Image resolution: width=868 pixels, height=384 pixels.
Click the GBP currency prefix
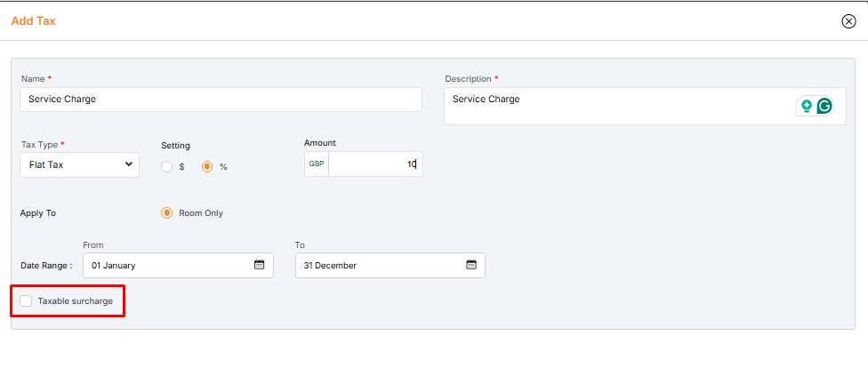[x=317, y=164]
